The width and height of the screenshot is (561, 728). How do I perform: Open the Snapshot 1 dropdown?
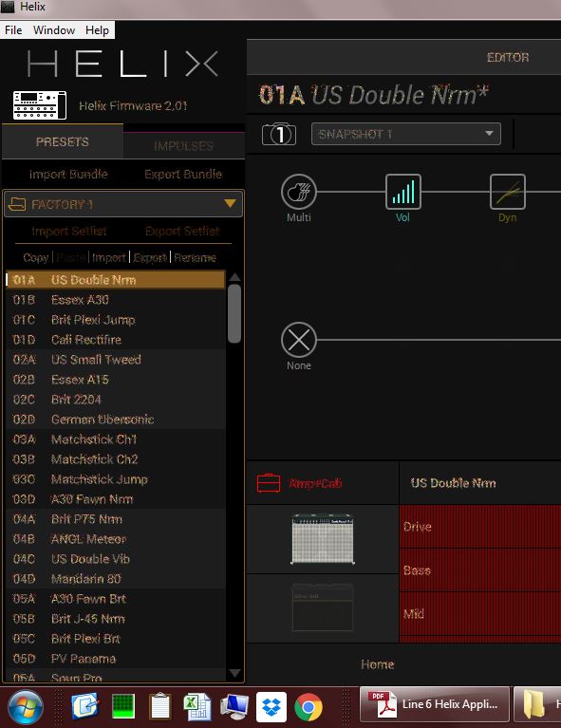pos(406,134)
